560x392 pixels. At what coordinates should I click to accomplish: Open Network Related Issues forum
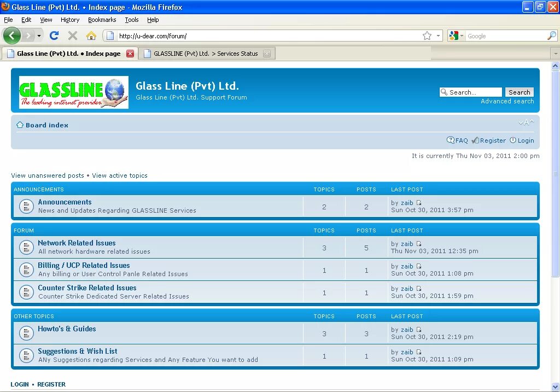point(77,243)
